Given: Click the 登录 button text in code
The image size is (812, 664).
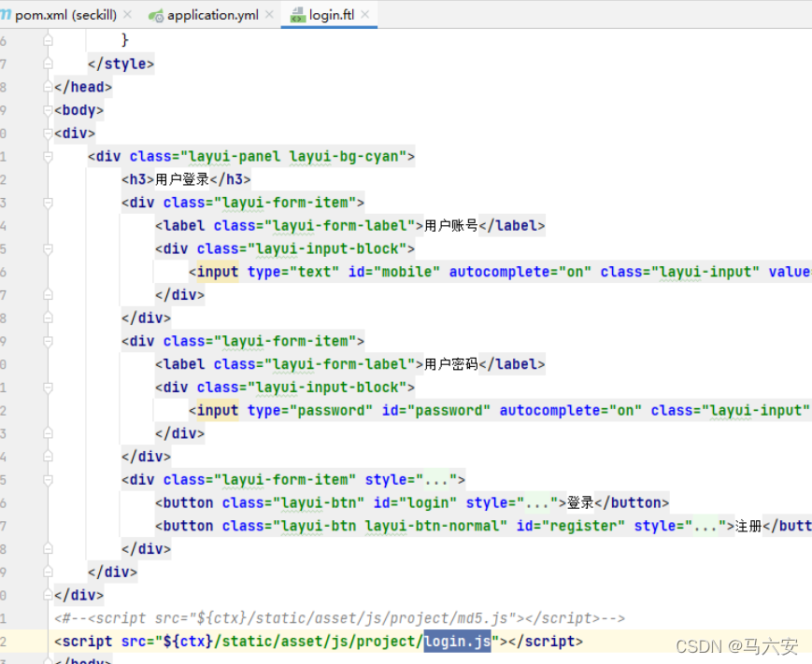Looking at the screenshot, I should coord(580,503).
